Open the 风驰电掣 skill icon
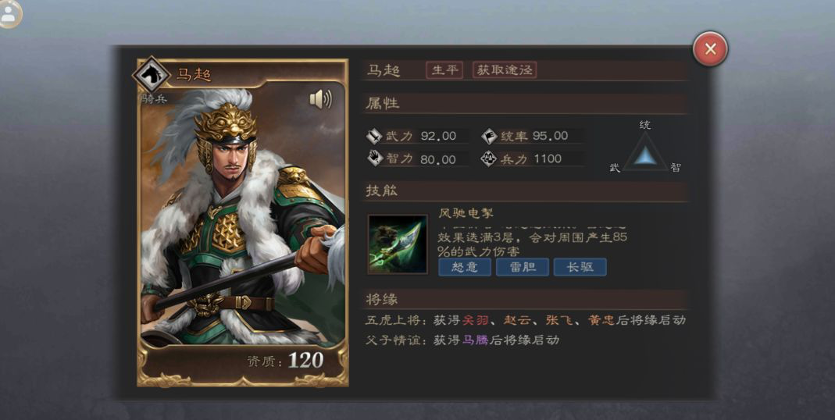Screen dimensions: 835x420 (x=398, y=244)
